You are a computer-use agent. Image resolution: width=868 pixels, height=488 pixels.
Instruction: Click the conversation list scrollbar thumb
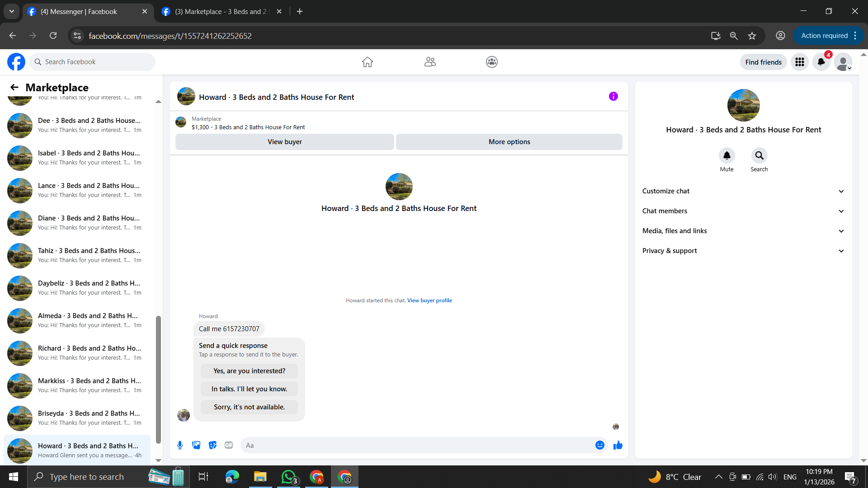(158, 380)
